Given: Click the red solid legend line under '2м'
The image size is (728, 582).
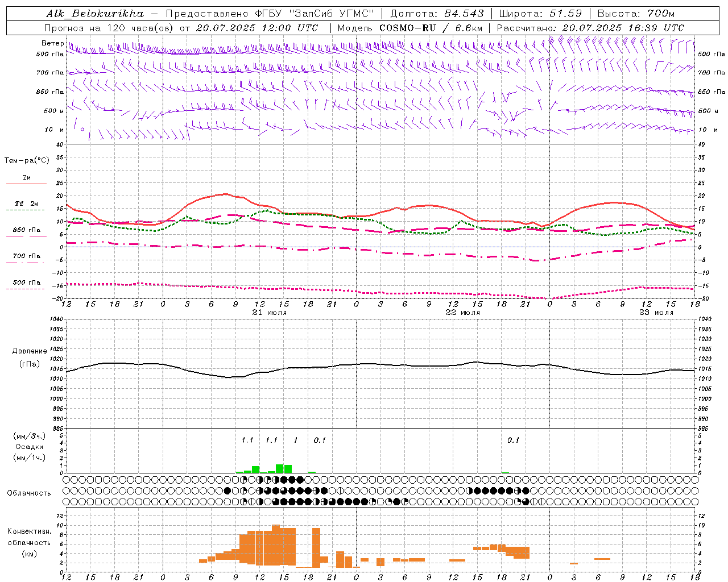Looking at the screenshot, I should click(x=26, y=184).
